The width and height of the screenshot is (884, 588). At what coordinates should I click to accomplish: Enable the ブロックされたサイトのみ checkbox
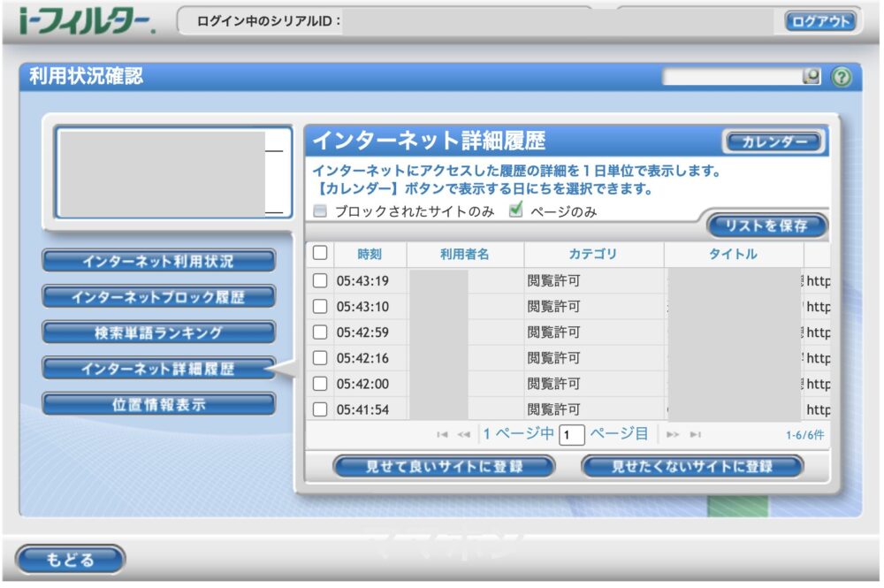(322, 213)
